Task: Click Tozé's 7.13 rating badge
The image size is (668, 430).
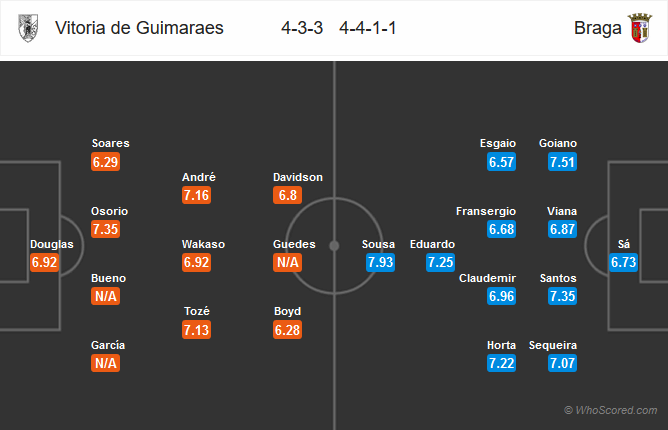Action: [196, 330]
